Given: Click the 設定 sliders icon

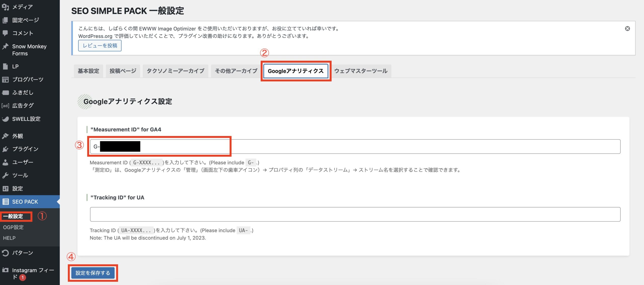Looking at the screenshot, I should [x=5, y=188].
